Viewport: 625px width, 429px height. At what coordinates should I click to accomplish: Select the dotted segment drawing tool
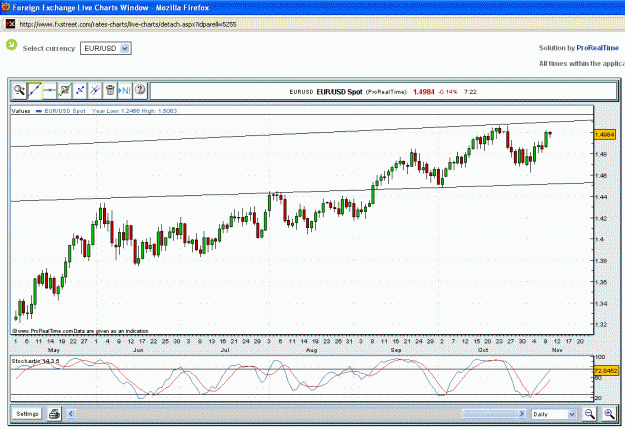pyautogui.click(x=80, y=91)
